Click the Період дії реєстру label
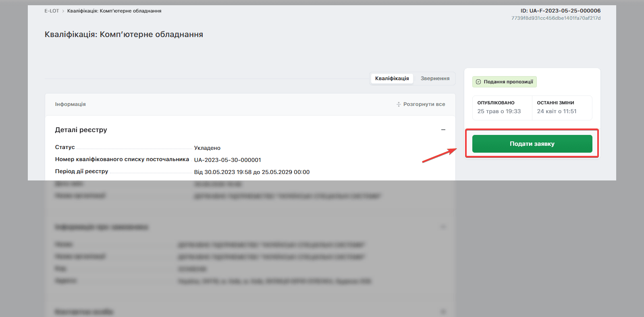Viewport: 644px width, 317px height. (x=81, y=171)
